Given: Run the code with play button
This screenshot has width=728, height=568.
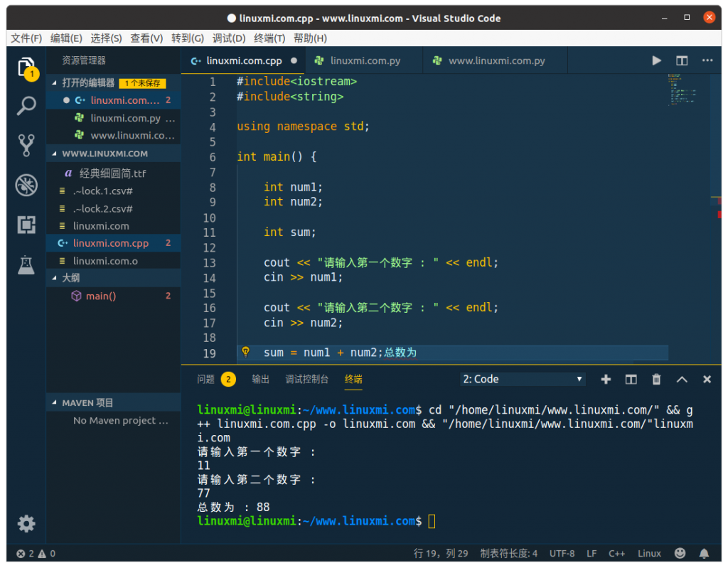Looking at the screenshot, I should click(x=656, y=61).
